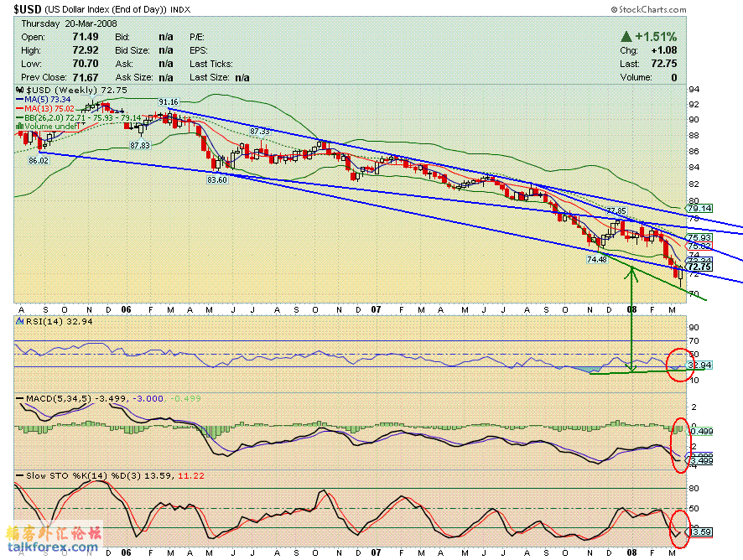Click the 75.93 middle band axis tag

tap(699, 238)
